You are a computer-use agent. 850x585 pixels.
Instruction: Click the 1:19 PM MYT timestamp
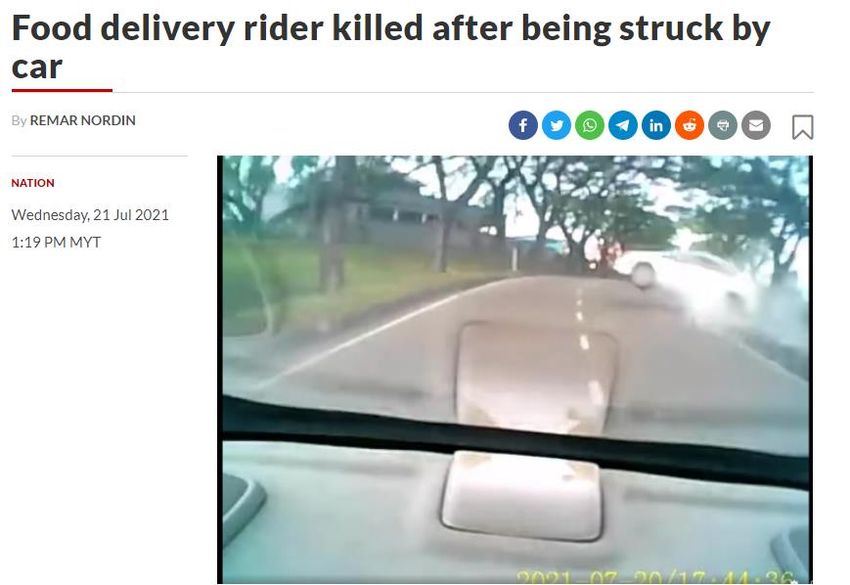56,242
